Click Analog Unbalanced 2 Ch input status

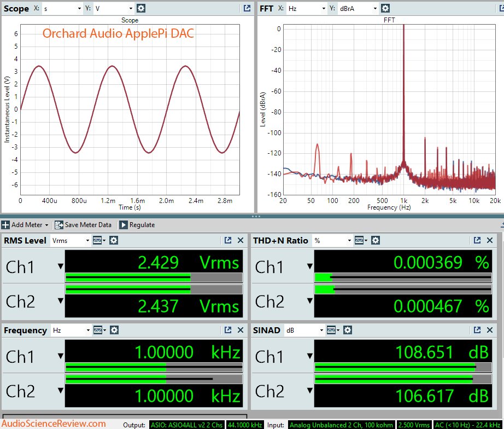click(x=341, y=425)
